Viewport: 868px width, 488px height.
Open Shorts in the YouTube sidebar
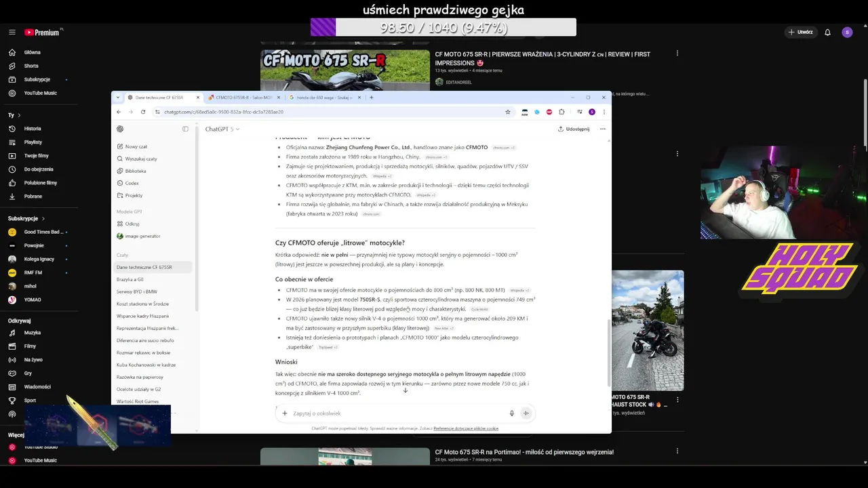pos(31,66)
